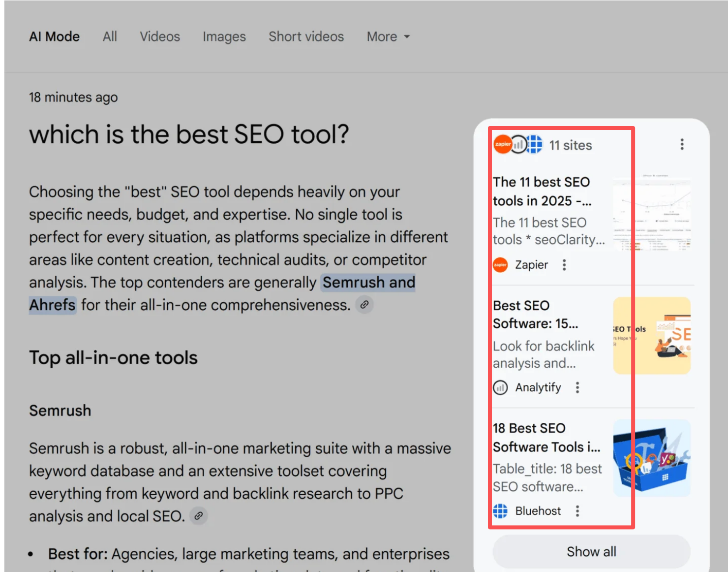The height and width of the screenshot is (572, 728).
Task: Click the link icon after the Ahrefs paragraph
Action: coord(364,305)
